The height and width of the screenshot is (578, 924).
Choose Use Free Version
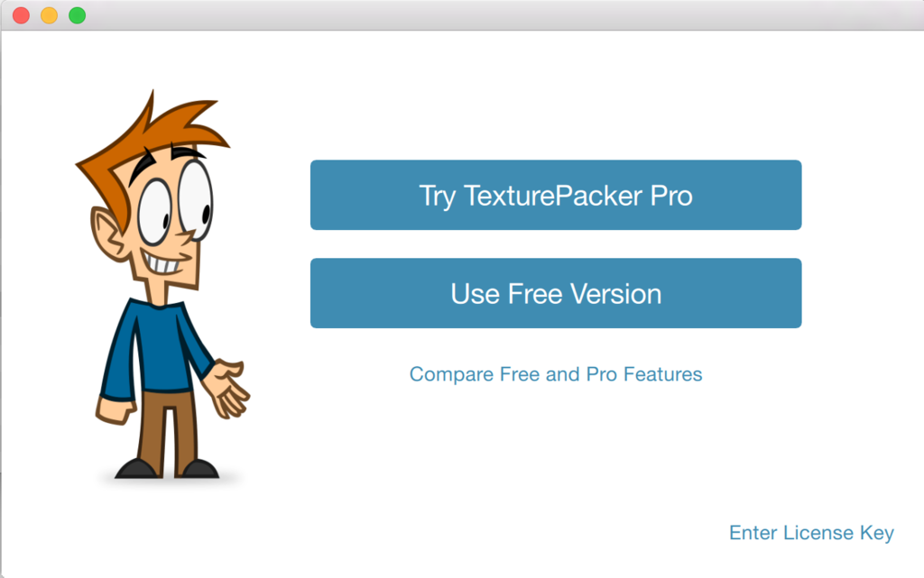click(556, 293)
